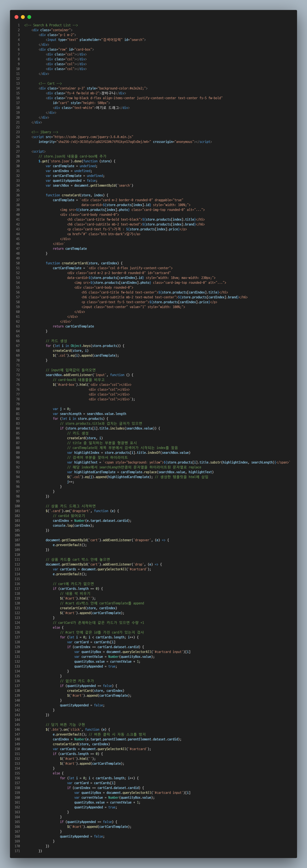Click the 'j++;' line

click(71, 482)
